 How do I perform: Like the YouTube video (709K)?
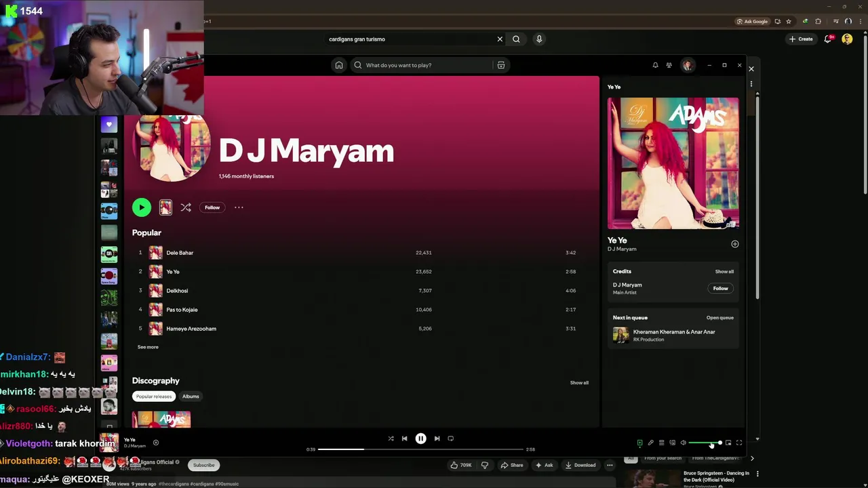pyautogui.click(x=462, y=466)
